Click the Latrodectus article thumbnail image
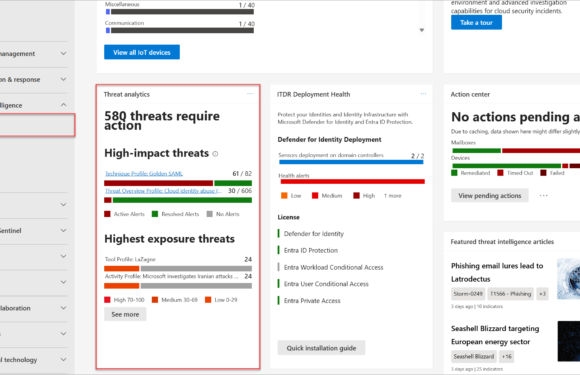 click(569, 279)
